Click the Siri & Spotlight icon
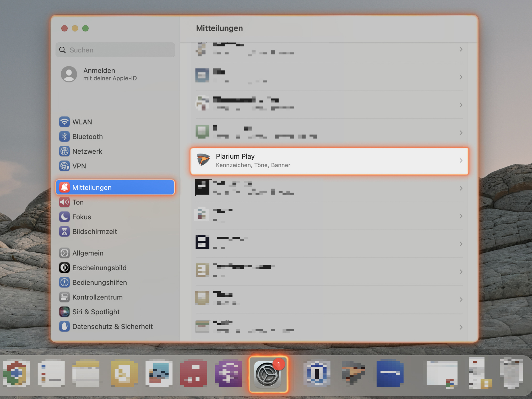The height and width of the screenshot is (399, 532). click(64, 312)
